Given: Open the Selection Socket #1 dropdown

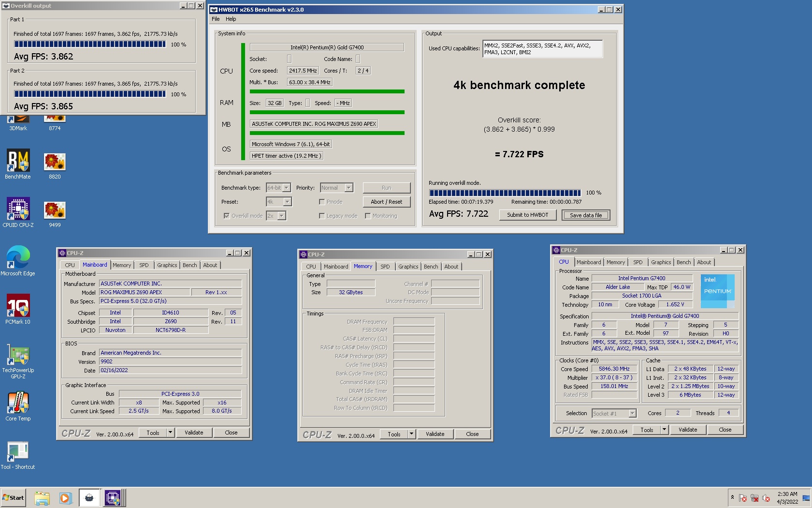Looking at the screenshot, I should click(632, 413).
